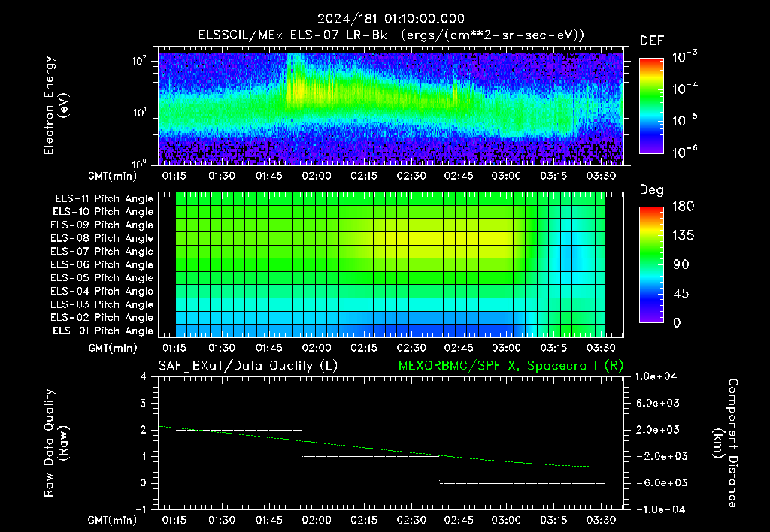Click the GMT(min) label under bottom panel

coord(113,520)
